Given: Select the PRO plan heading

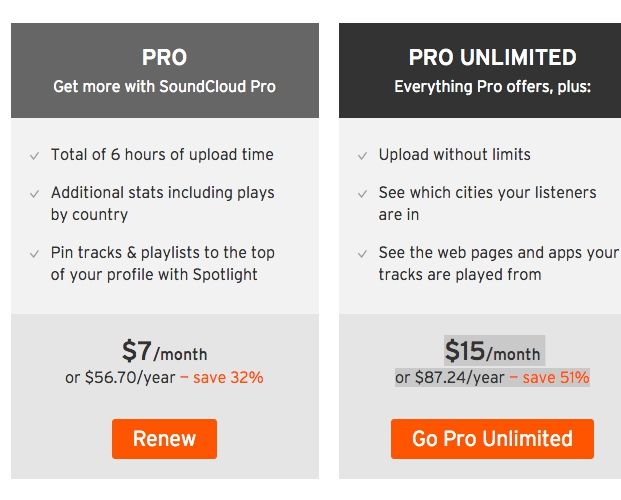Looking at the screenshot, I should click(x=164, y=57).
